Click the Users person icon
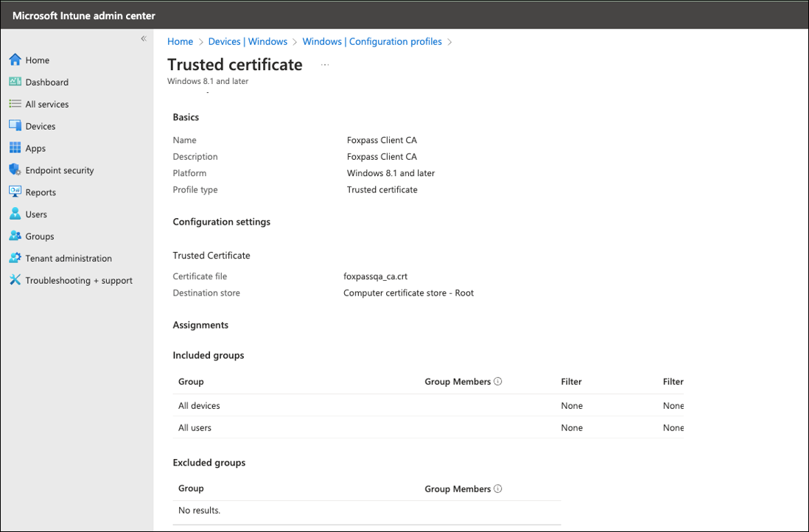 point(15,214)
